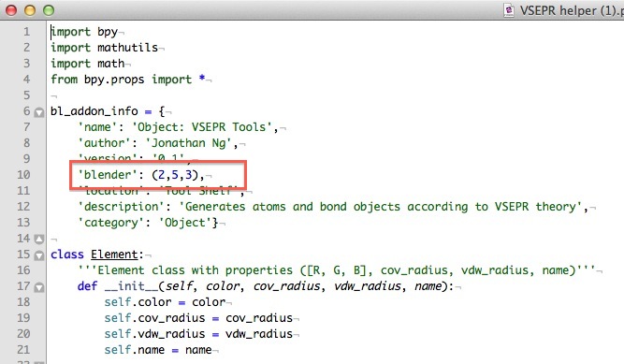Click the VSEPR helper (1) window title
The height and width of the screenshot is (364, 624).
[572, 10]
